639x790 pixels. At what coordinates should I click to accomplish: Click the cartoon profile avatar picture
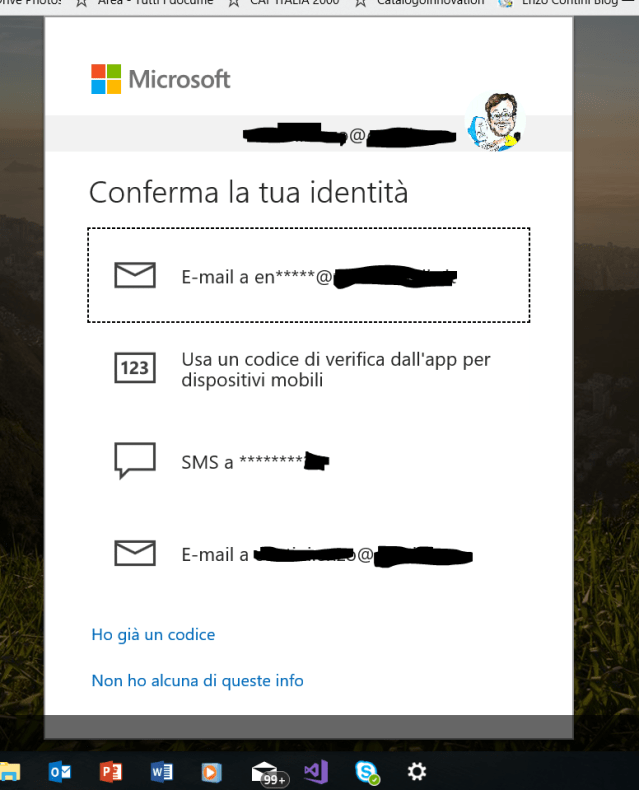(495, 121)
